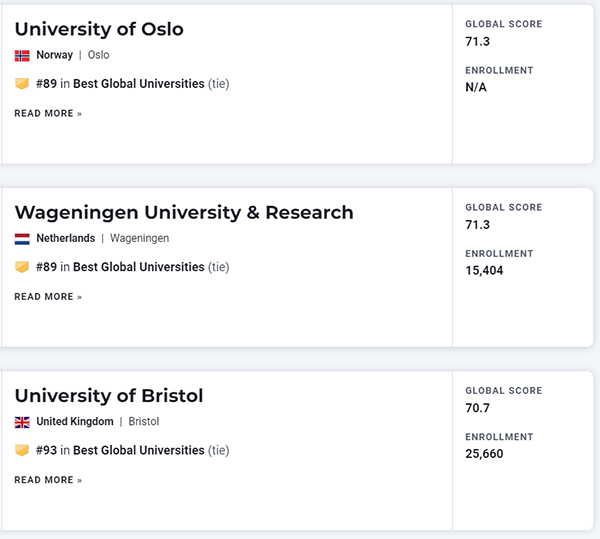This screenshot has width=600, height=539.
Task: Expand Read More for University of Oslo
Action: pos(48,114)
